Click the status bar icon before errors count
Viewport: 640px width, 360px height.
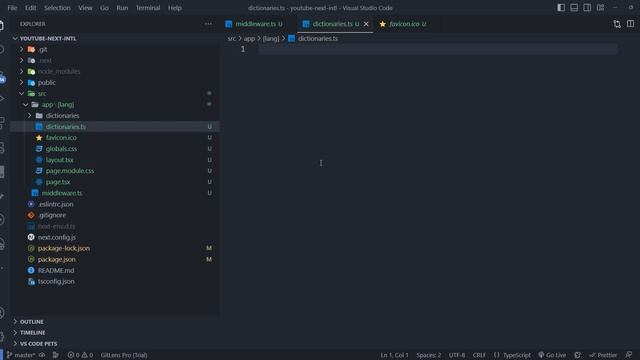coord(56,355)
